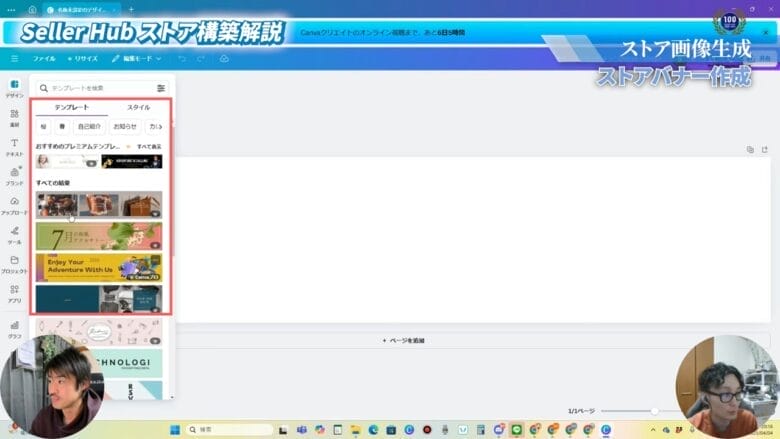The width and height of the screenshot is (780, 439).
Task: Select the お知らせ category chip
Action: [x=125, y=126]
